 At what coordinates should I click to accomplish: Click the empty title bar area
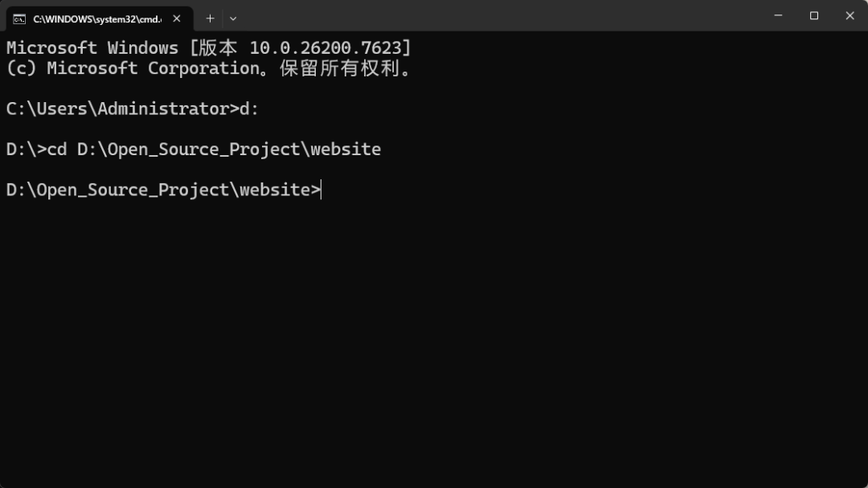(498, 16)
